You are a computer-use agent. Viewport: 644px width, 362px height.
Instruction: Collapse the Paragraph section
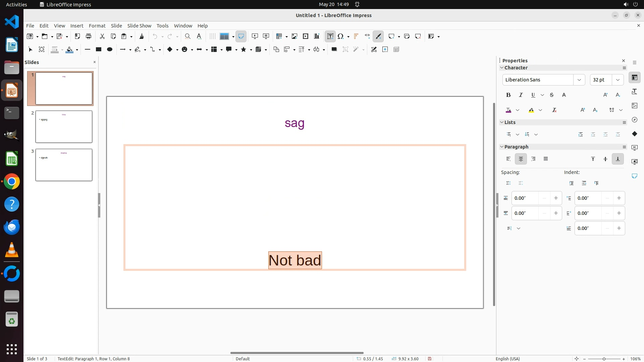[x=502, y=147]
